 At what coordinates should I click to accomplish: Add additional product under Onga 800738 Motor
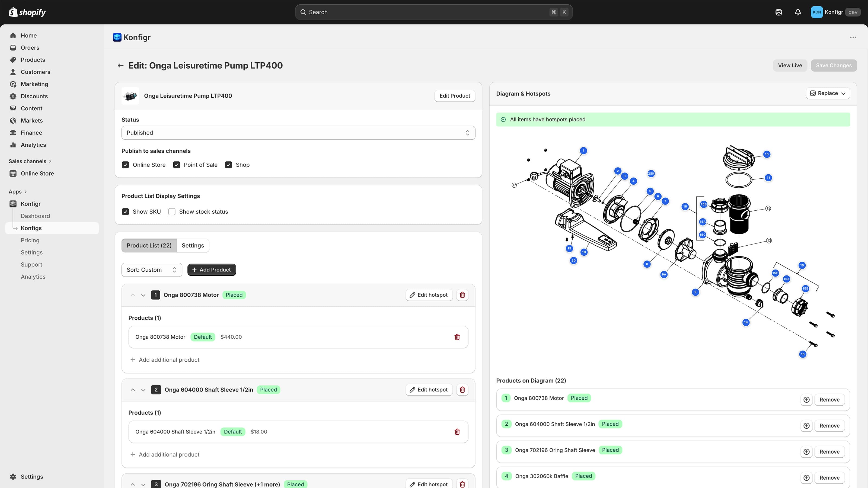[165, 360]
